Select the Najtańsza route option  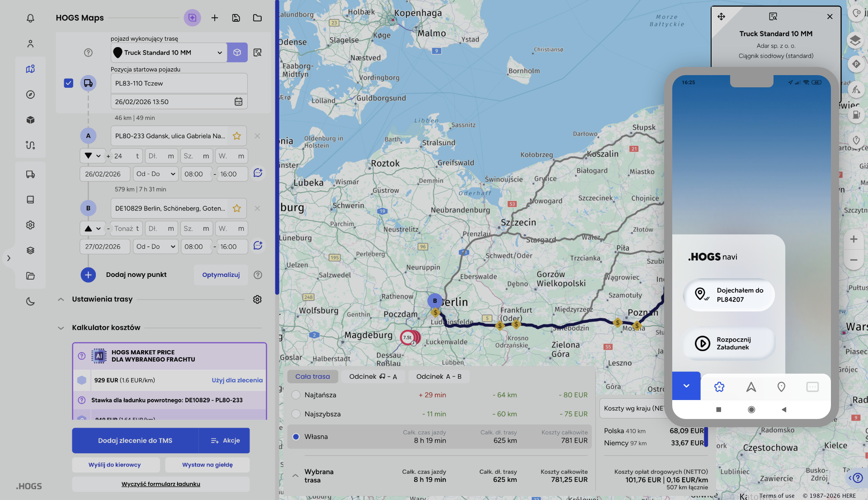[296, 395]
